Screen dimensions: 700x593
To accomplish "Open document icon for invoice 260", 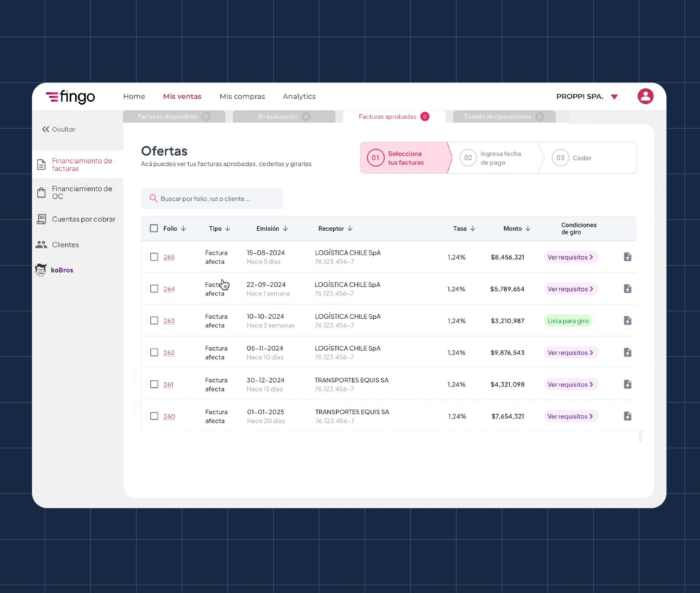I will tap(627, 416).
